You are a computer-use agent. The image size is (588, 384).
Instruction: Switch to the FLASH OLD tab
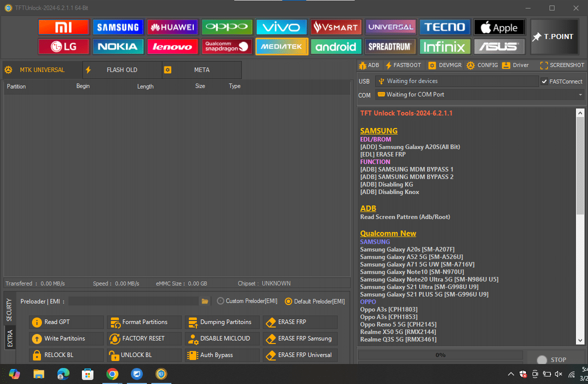click(122, 70)
